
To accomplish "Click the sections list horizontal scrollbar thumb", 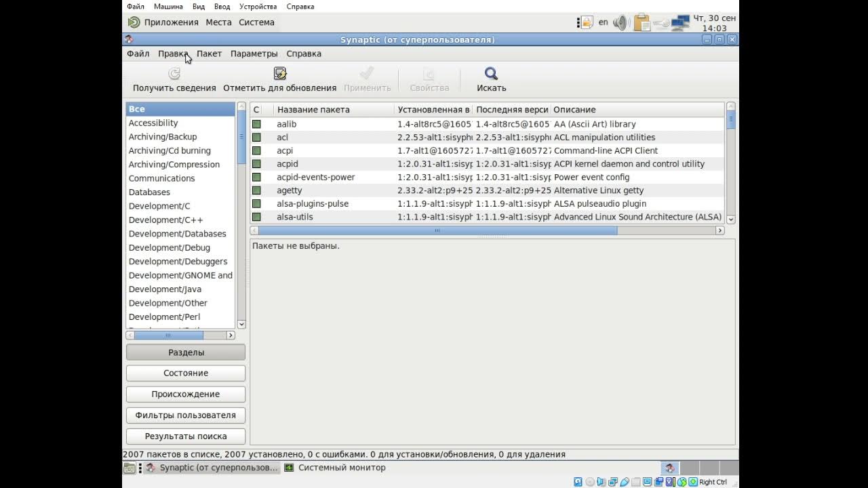I will pos(168,335).
